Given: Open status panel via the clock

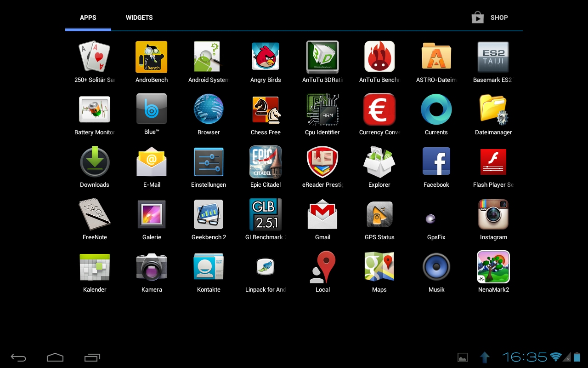Looking at the screenshot, I should coord(525,357).
